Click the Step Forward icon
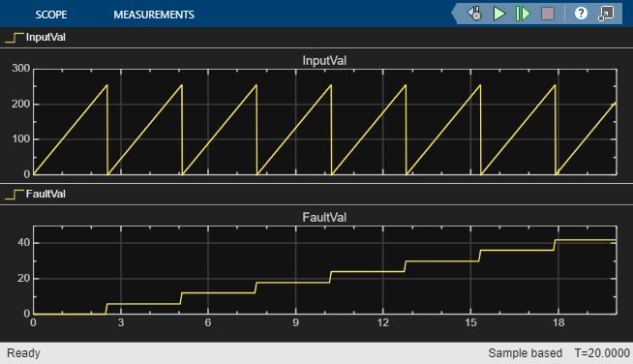The width and height of the screenshot is (633, 364). [x=524, y=14]
